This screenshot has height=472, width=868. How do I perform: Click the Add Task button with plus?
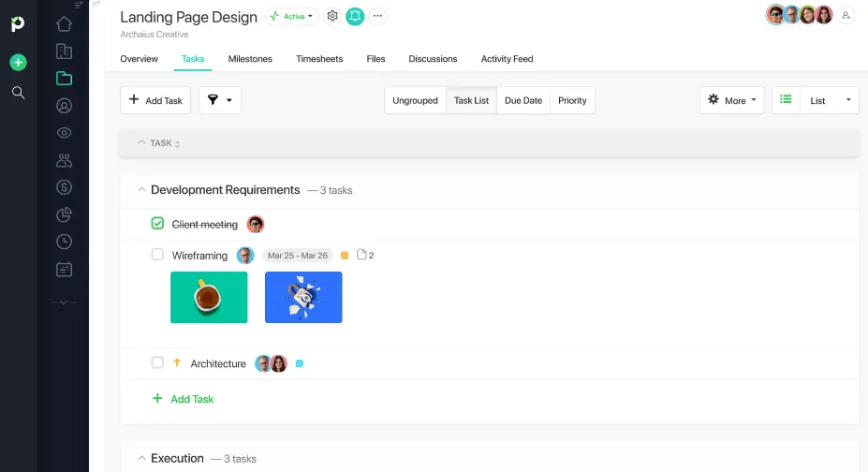coord(155,100)
